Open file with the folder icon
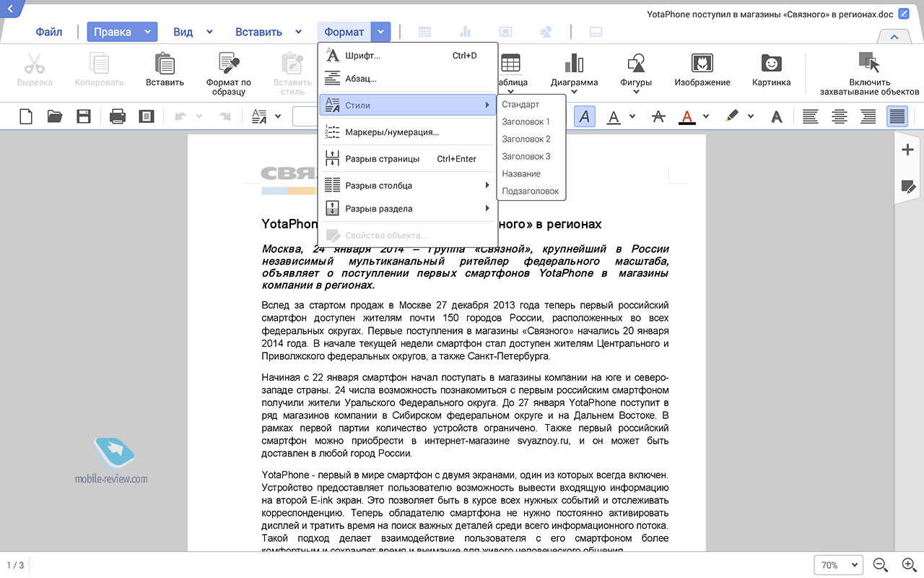Screen dimensions: 924x578 pyautogui.click(x=55, y=116)
